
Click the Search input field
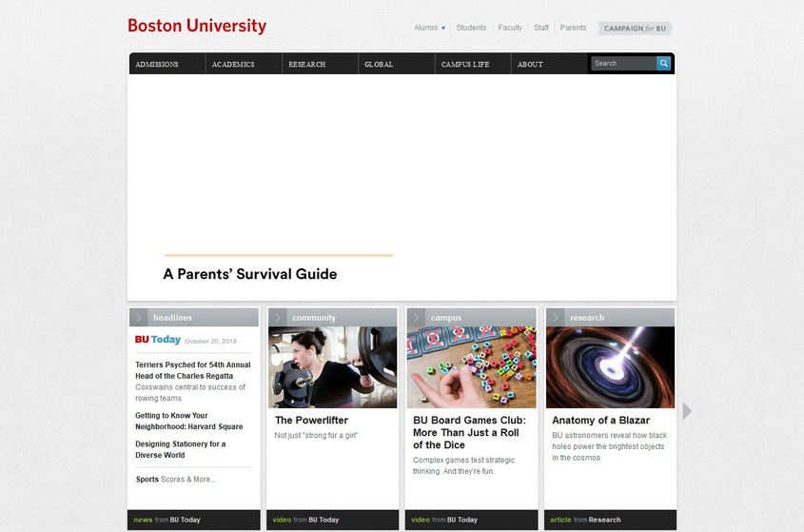[x=623, y=63]
